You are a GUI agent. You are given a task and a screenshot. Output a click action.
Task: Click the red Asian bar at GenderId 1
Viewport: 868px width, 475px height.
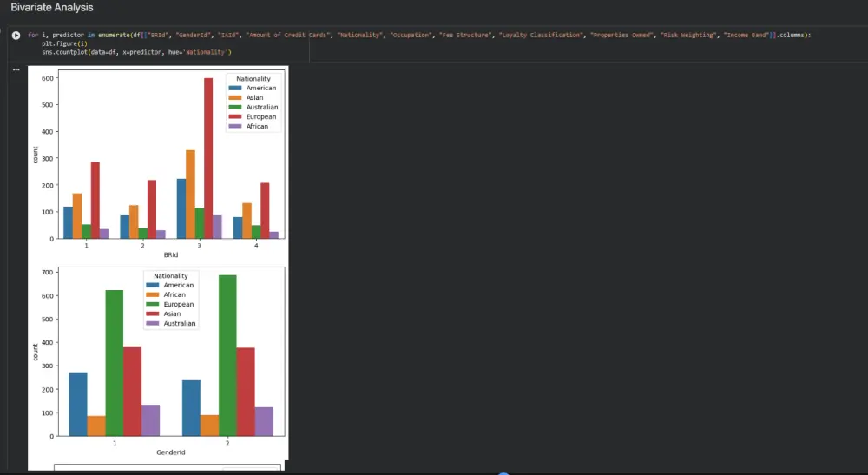132,392
